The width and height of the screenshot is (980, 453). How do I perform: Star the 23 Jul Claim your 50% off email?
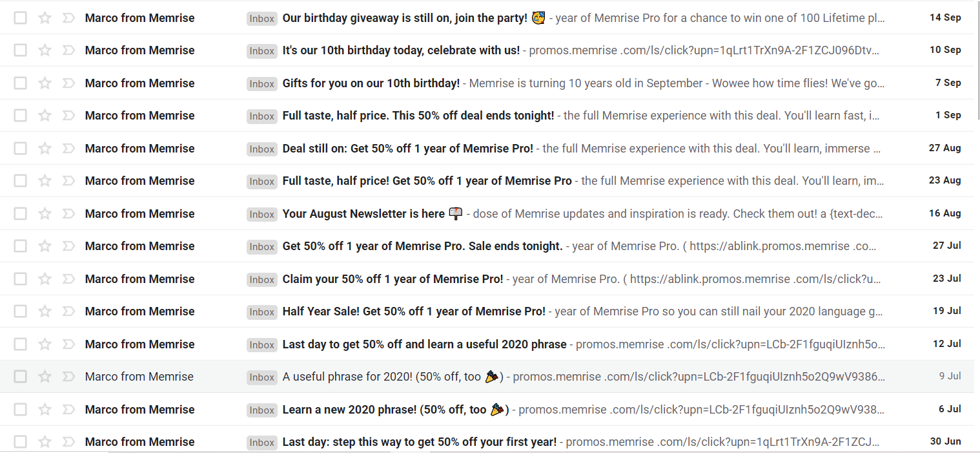(x=45, y=279)
